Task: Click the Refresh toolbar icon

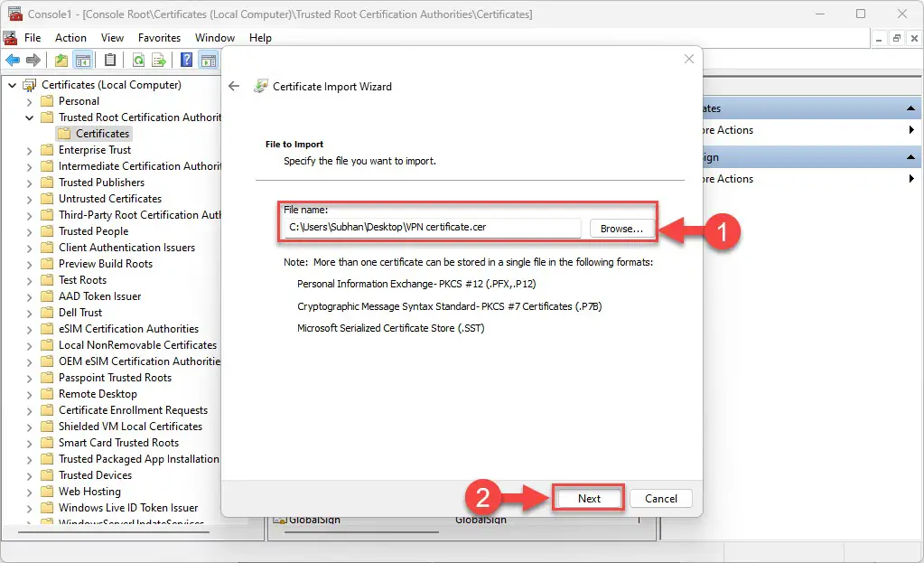Action: (138, 61)
